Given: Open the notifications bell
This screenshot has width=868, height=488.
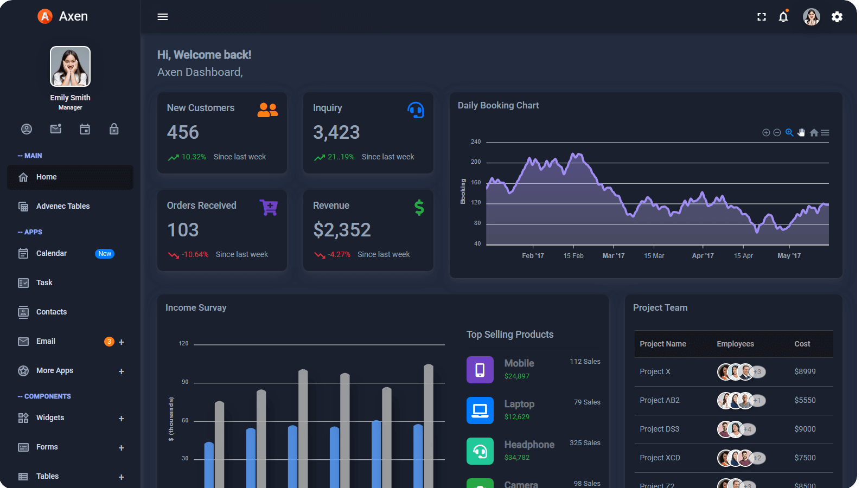Looking at the screenshot, I should (783, 17).
